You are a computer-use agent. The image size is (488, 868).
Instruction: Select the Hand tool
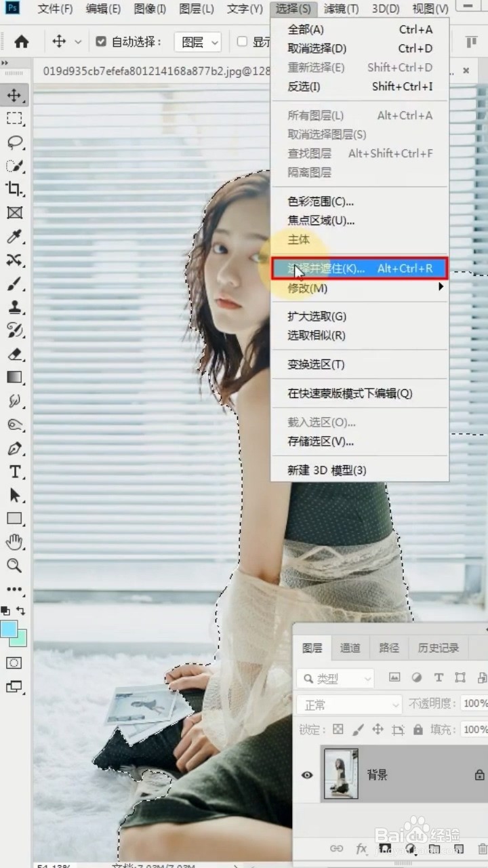[x=14, y=542]
